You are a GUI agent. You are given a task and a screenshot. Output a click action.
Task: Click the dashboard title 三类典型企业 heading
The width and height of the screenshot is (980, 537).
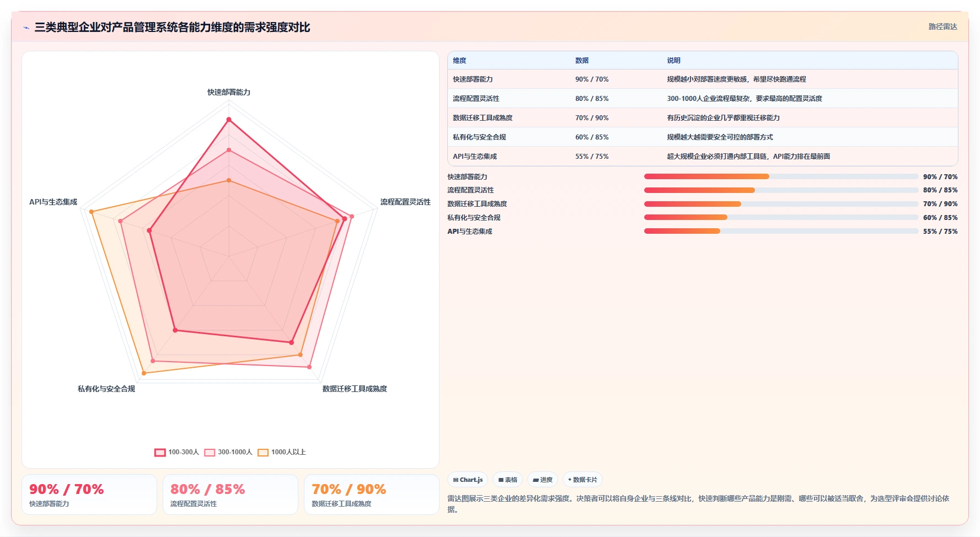pos(172,28)
